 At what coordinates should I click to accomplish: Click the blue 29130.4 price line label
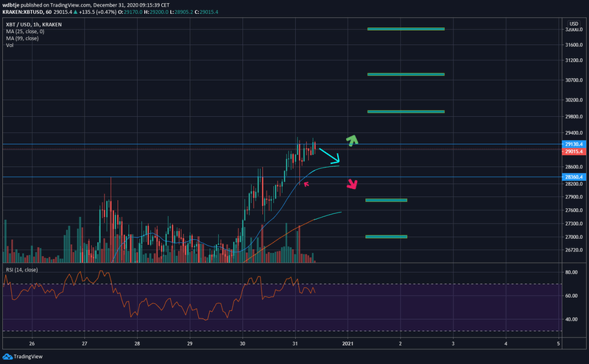(x=574, y=144)
